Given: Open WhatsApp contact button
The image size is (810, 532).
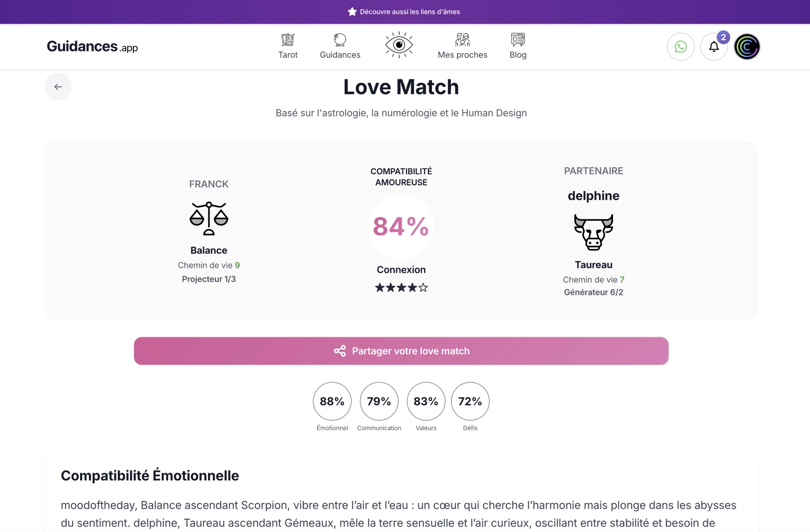Looking at the screenshot, I should [680, 47].
